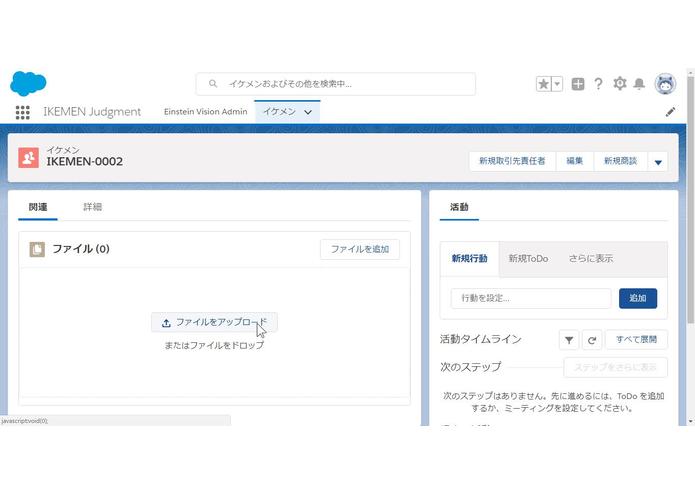Switch to the 新規ToDo tab

[x=528, y=259]
